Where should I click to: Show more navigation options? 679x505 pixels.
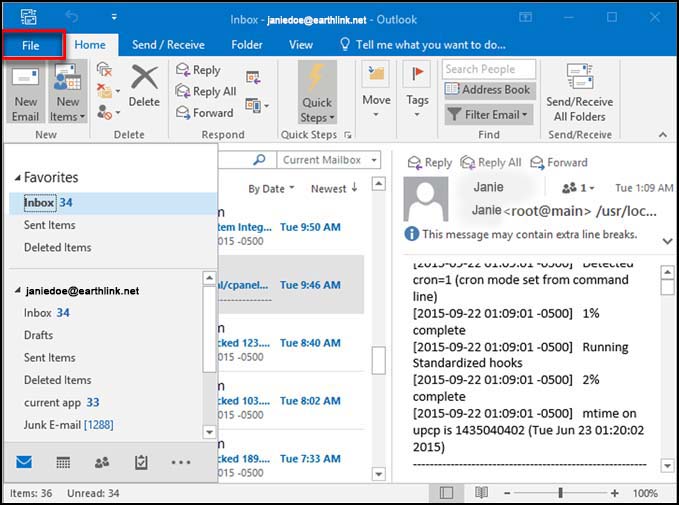[x=181, y=463]
